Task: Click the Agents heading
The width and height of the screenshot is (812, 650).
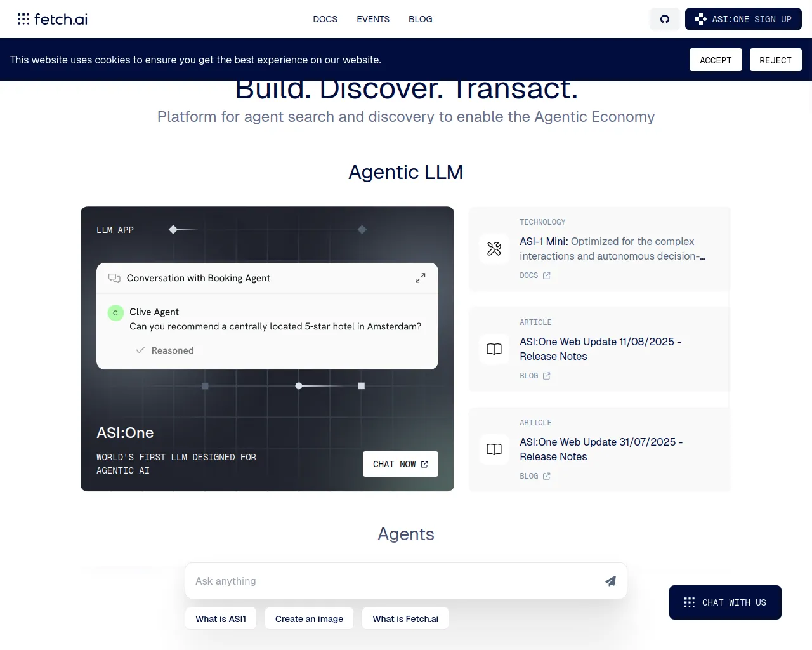Action: tap(406, 534)
